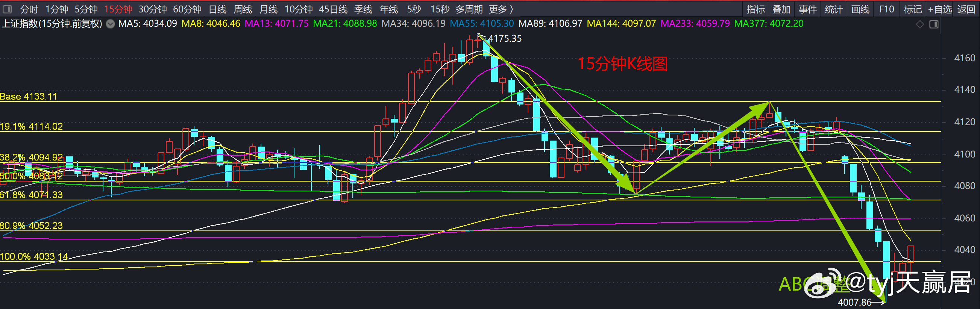Open the 多周期 multi-period view

point(469,9)
